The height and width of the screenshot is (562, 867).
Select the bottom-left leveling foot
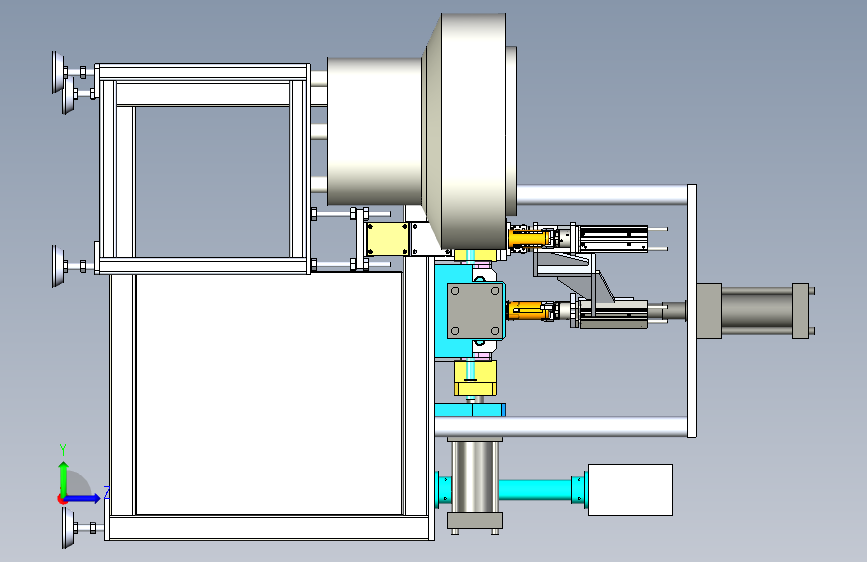tap(68, 528)
